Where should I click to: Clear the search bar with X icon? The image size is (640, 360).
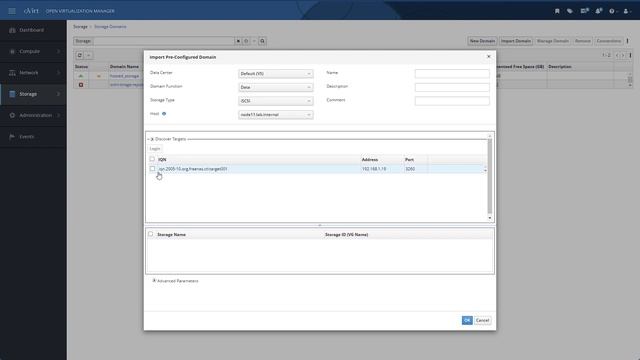tap(238, 41)
